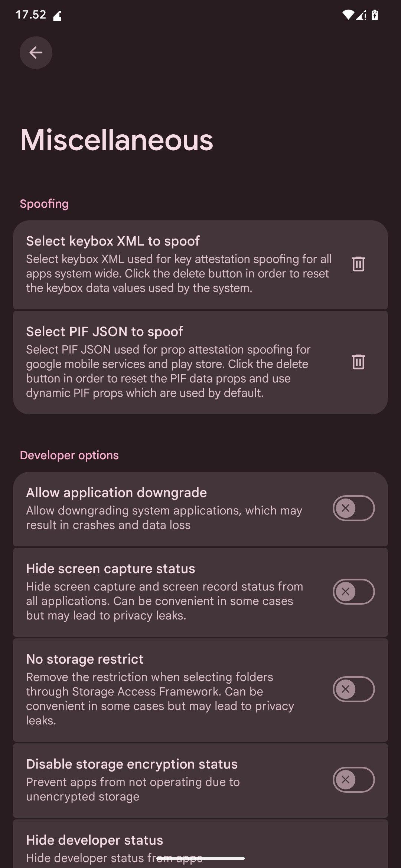
Task: Tap the Allow application downgrade title
Action: point(116,493)
